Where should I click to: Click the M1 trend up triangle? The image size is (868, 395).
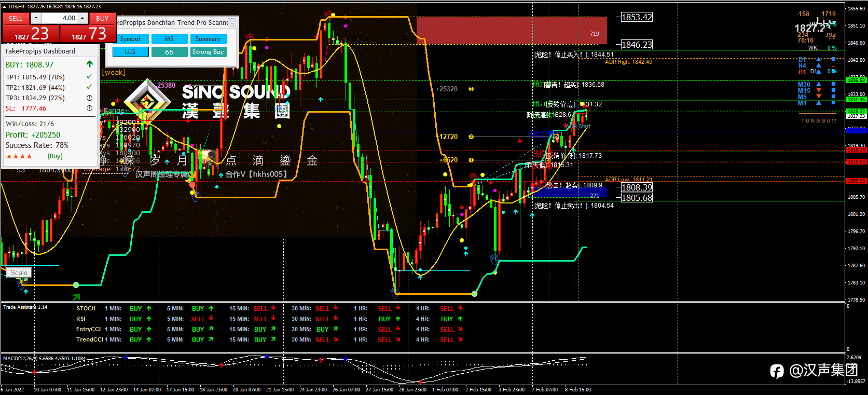[819, 103]
